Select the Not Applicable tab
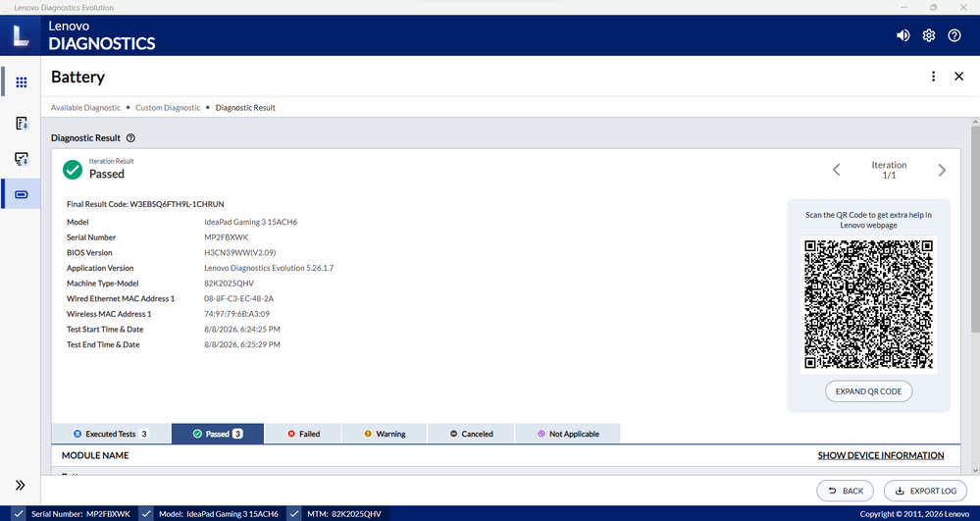Image resolution: width=980 pixels, height=521 pixels. 568,434
